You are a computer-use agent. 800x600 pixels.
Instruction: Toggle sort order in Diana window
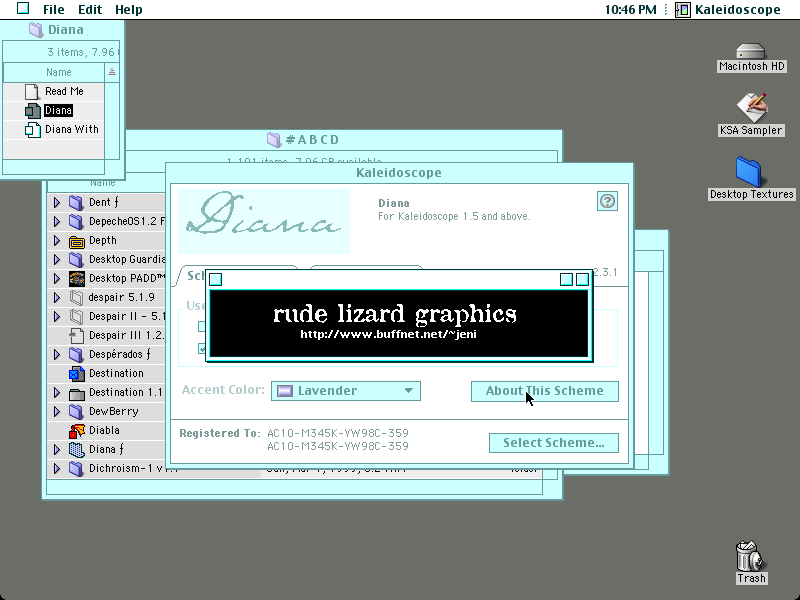(112, 72)
